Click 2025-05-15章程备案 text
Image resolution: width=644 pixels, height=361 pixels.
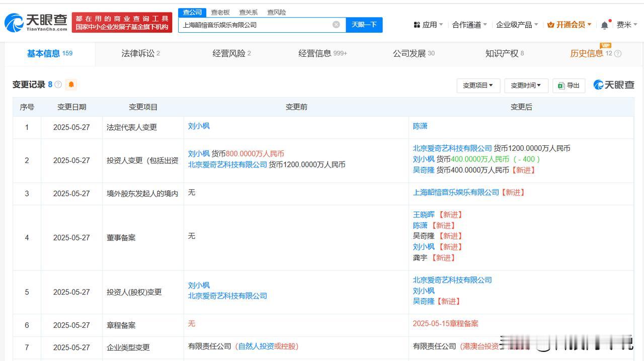[445, 323]
